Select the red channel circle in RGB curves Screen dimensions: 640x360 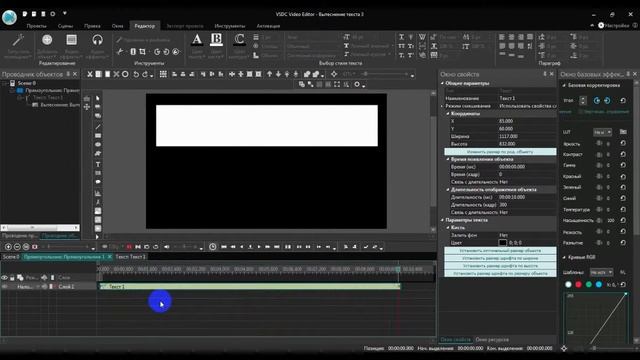pyautogui.click(x=578, y=284)
